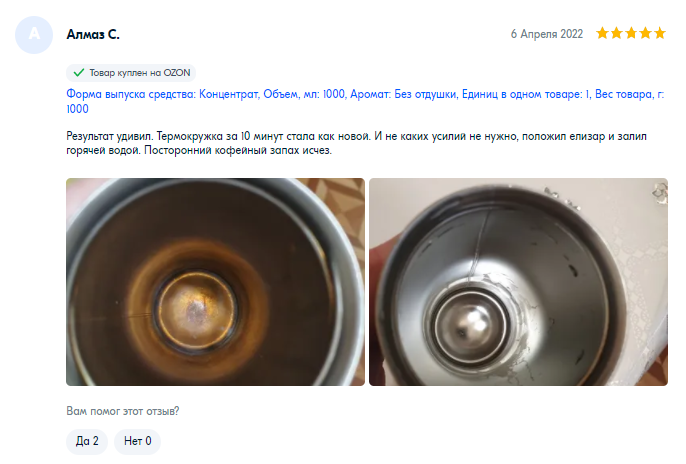This screenshot has width=686, height=464.
Task: Click the fifth rating star
Action: tap(660, 33)
